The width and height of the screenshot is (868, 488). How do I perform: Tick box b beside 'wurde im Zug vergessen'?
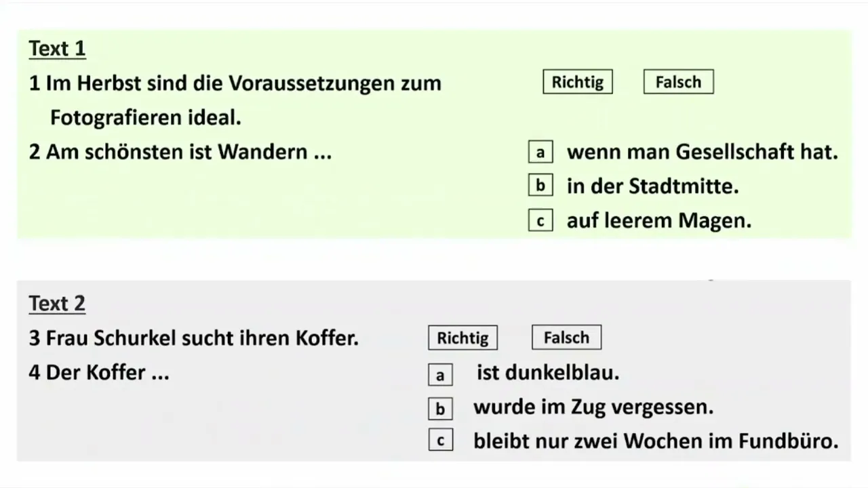pyautogui.click(x=440, y=409)
